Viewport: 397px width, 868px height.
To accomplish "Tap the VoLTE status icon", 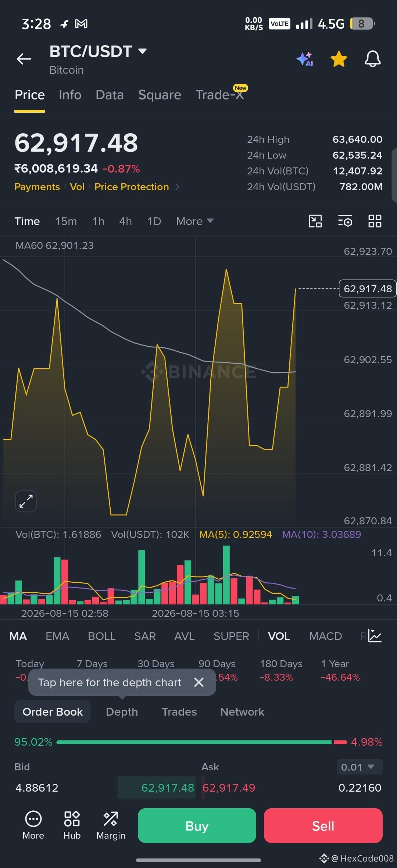I will tap(279, 24).
